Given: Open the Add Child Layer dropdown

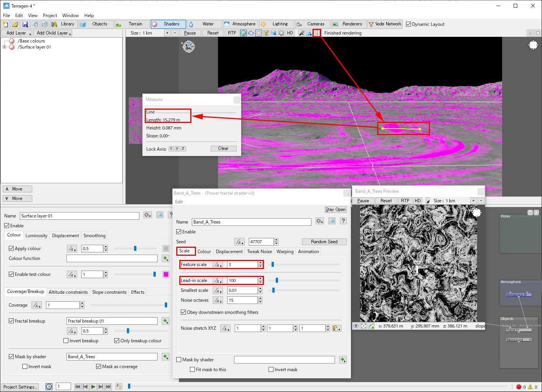Looking at the screenshot, I should click(52, 33).
